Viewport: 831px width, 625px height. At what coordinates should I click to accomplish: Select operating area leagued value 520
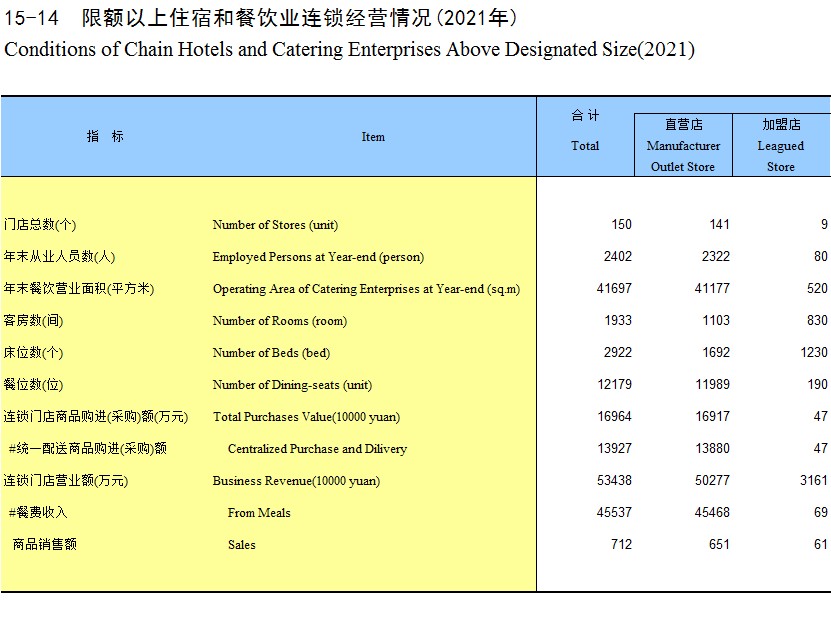817,288
